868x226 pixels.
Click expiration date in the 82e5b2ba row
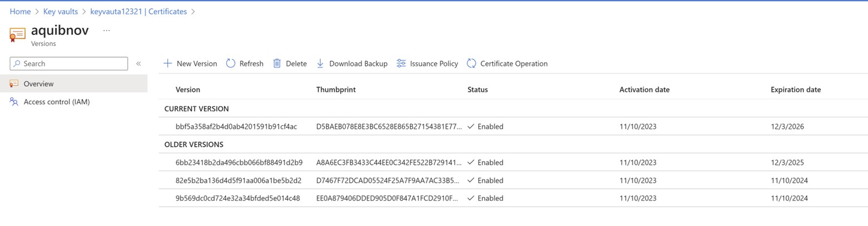[x=789, y=180]
